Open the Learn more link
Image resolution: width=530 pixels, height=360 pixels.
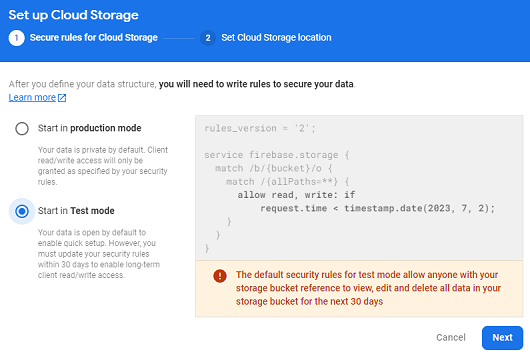[x=32, y=97]
